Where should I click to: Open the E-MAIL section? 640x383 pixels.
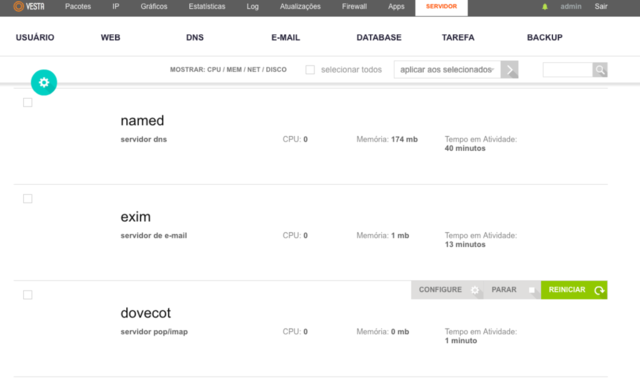pyautogui.click(x=286, y=38)
